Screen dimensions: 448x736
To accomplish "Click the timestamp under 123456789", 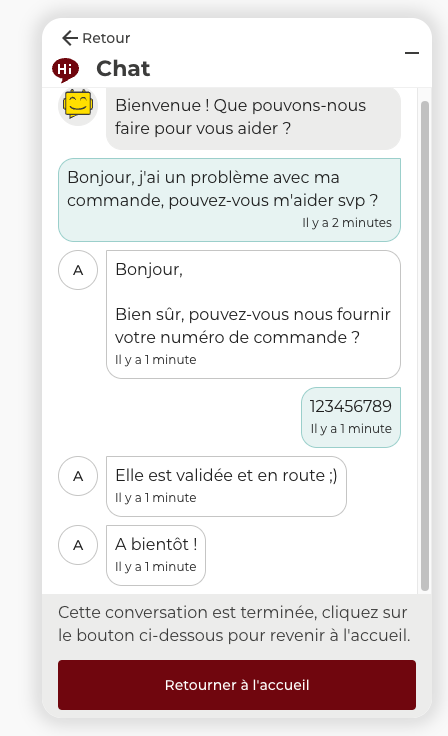I will point(351,429).
